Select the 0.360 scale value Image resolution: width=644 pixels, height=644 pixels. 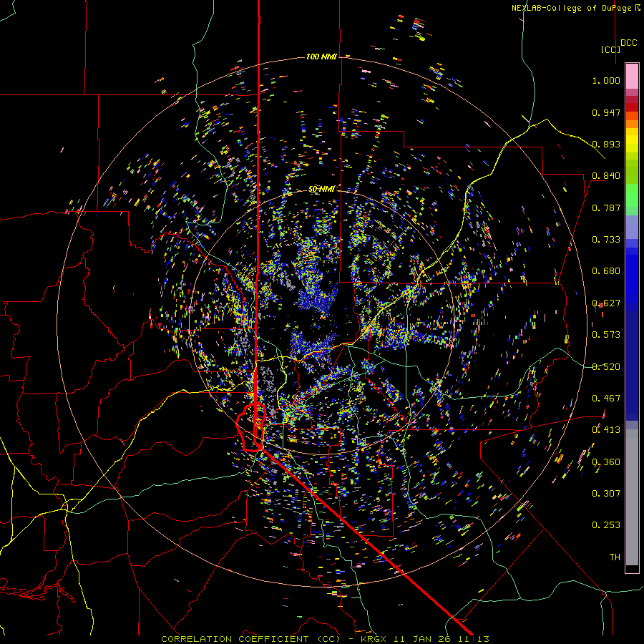click(x=606, y=462)
